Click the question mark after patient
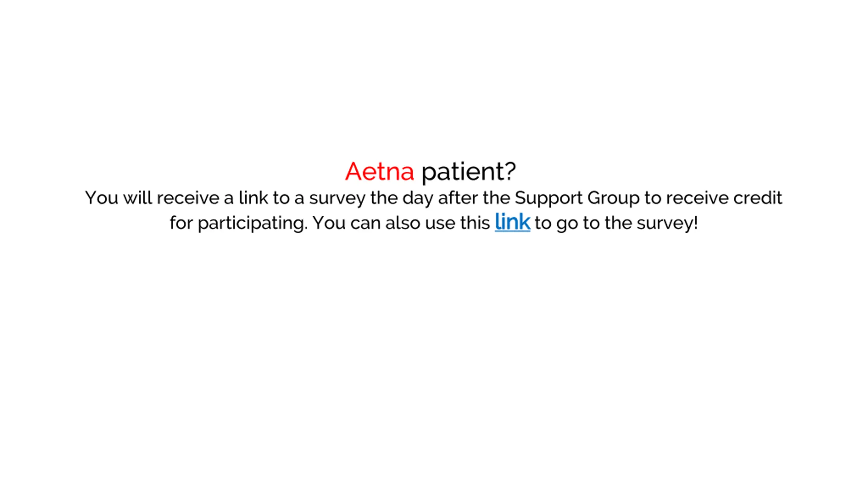Image resolution: width=868 pixels, height=488 pixels. (510, 171)
